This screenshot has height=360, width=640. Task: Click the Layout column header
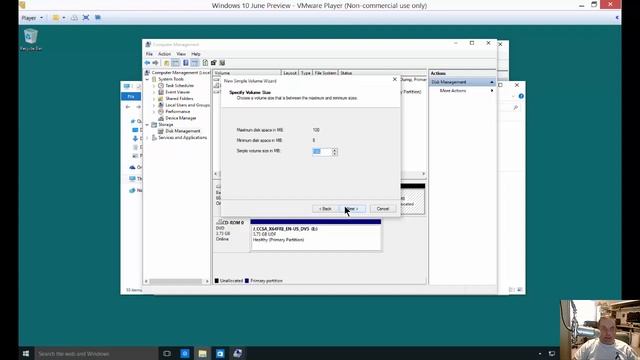click(290, 73)
